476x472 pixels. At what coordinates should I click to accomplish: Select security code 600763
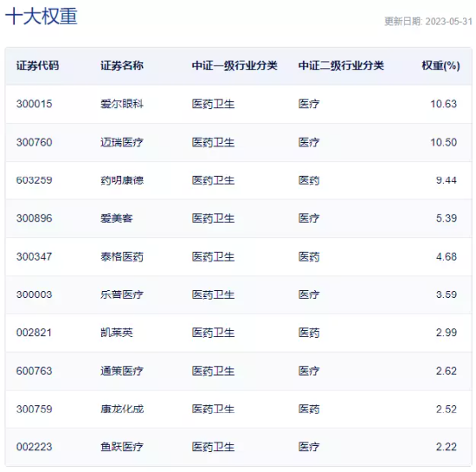tap(35, 371)
